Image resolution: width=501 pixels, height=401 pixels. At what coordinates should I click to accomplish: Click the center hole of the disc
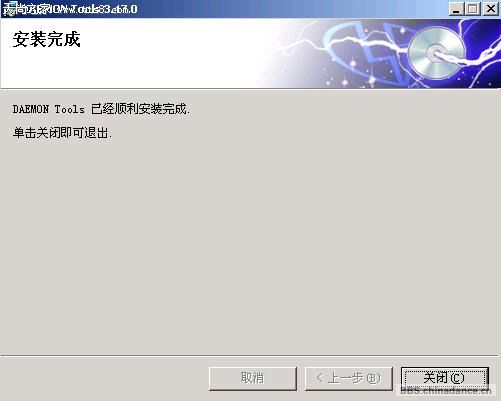[x=436, y=53]
